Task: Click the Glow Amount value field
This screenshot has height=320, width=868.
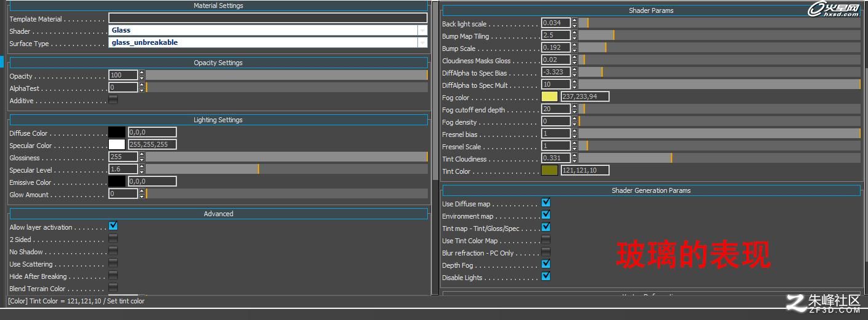Action: click(x=124, y=193)
